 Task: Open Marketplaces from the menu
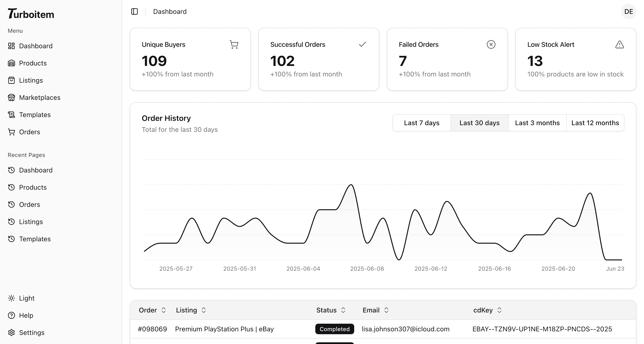point(40,97)
